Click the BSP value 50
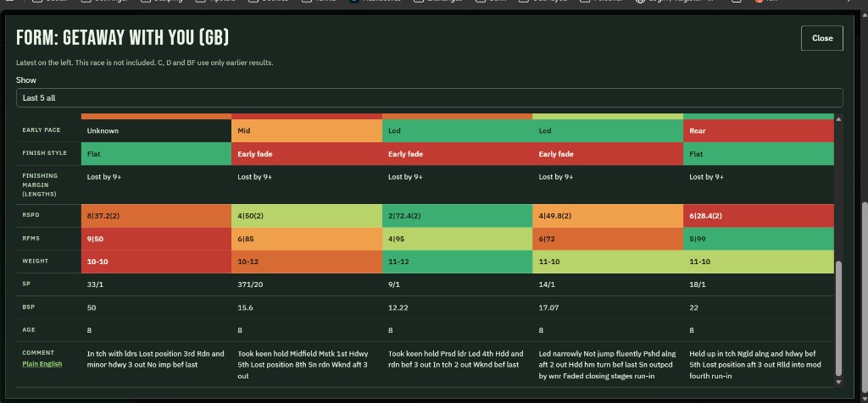This screenshot has width=868, height=403. (x=92, y=308)
